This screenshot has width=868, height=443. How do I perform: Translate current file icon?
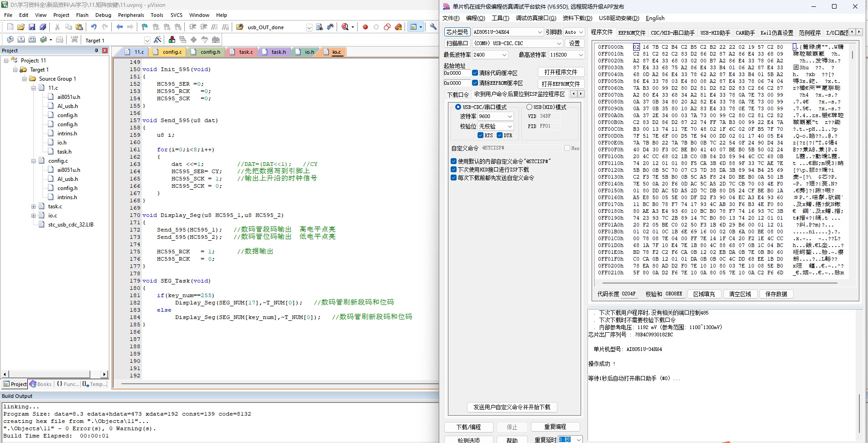click(10, 40)
